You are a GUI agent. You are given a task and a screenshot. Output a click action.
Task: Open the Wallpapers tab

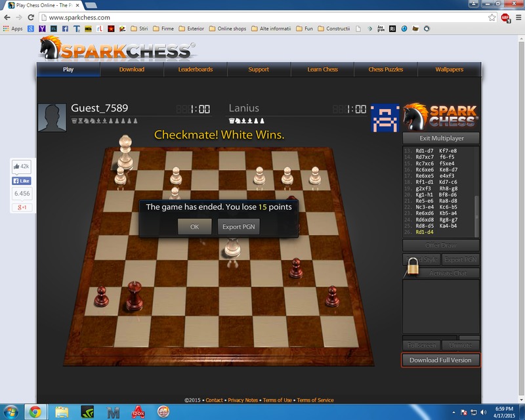coord(450,70)
